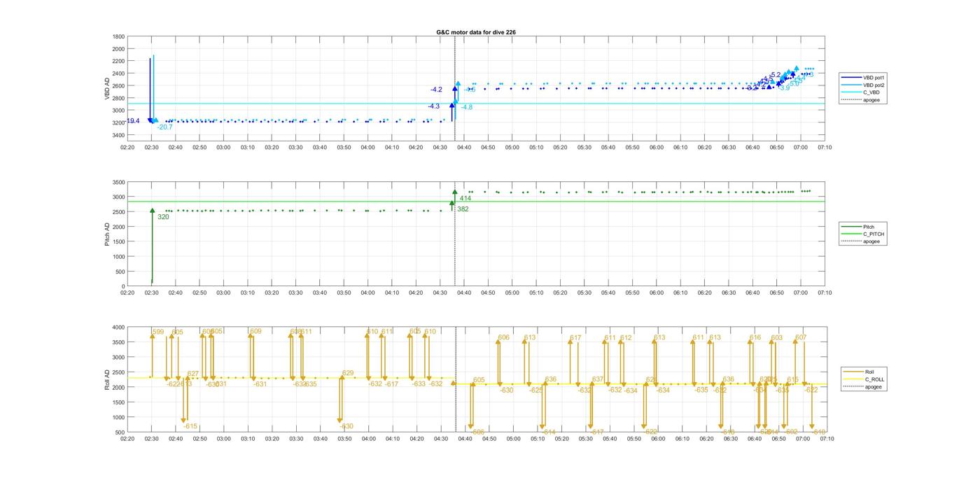980x485 pixels.
Task: Select the "Pitch" legend entry
Action: coord(859,227)
